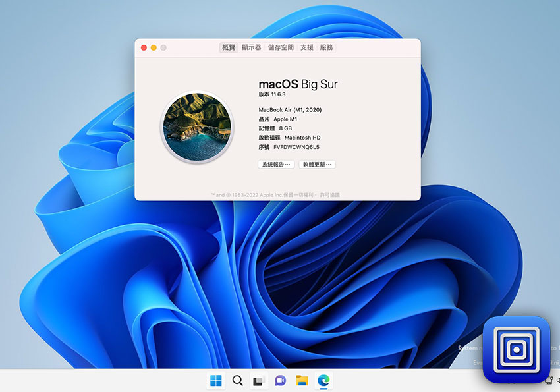
Task: Click the "8 GB" memory value
Action: coord(285,128)
